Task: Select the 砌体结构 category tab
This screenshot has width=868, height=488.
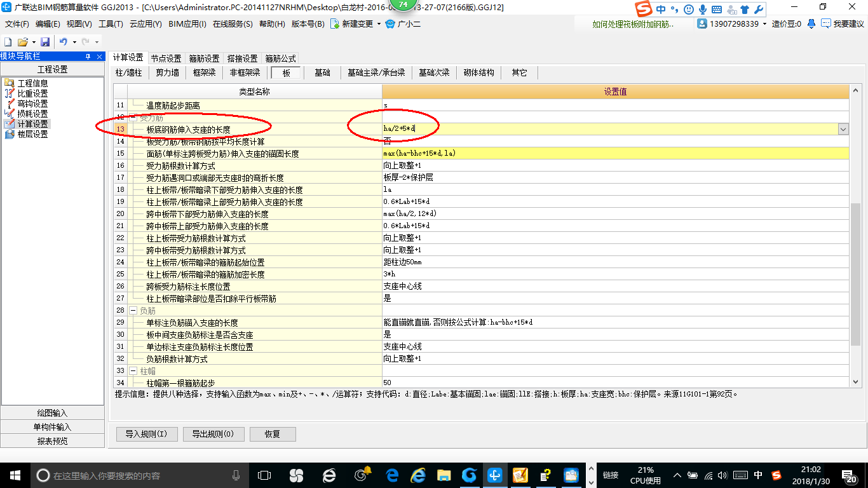Action: click(479, 72)
